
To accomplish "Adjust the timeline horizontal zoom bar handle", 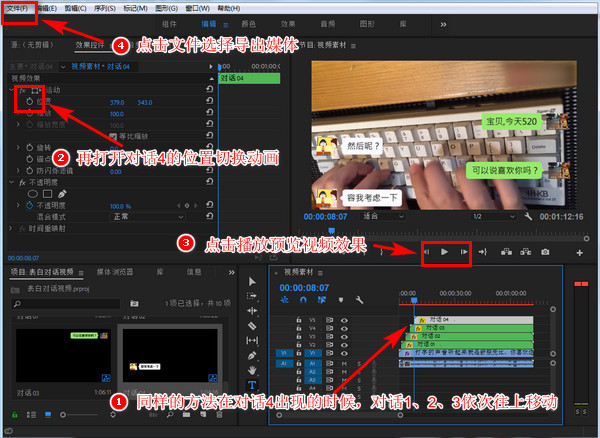I will [400, 415].
